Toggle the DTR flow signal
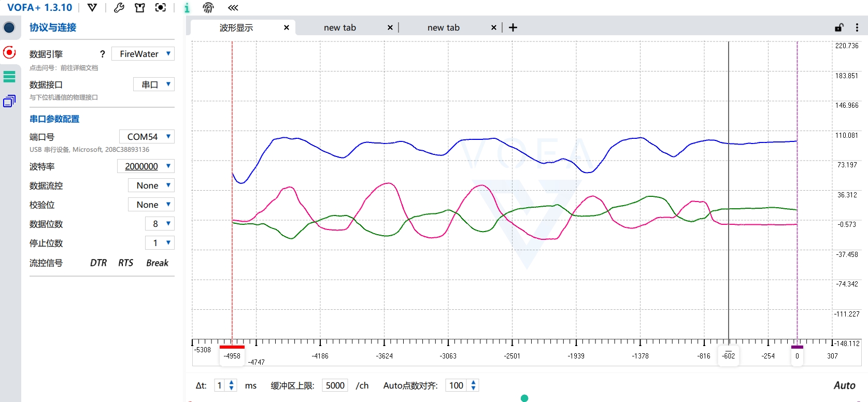The height and width of the screenshot is (402, 868). (98, 263)
